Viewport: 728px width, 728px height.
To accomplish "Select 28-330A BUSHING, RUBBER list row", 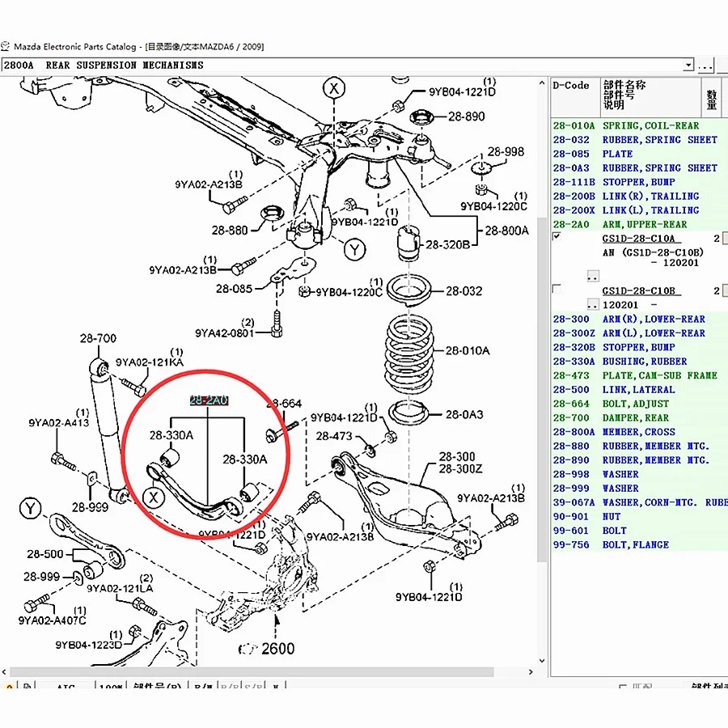I will click(639, 362).
